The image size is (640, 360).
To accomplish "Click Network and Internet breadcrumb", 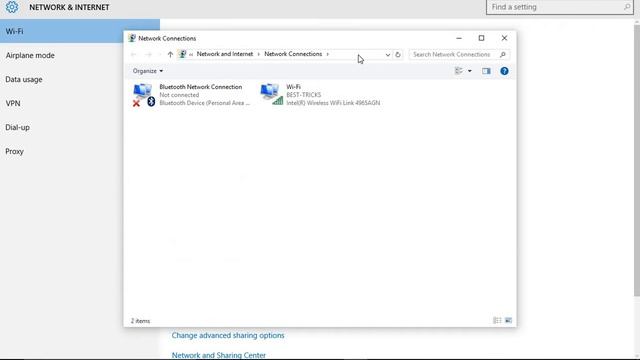I will [x=225, y=54].
